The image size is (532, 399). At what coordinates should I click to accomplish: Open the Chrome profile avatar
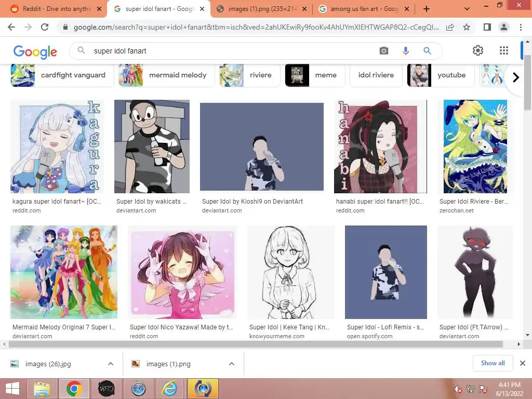click(504, 27)
